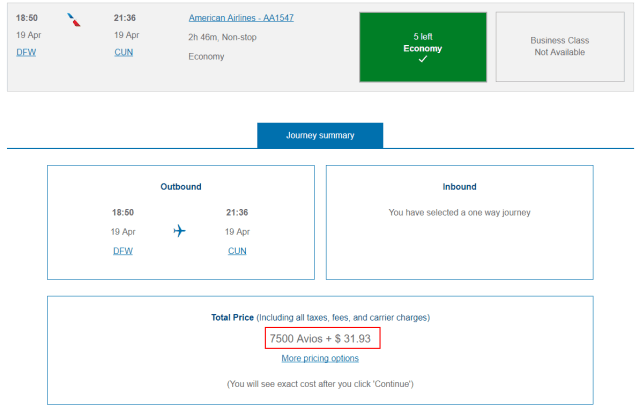Image resolution: width=640 pixels, height=410 pixels.
Task: Click the American Airlines logo icon
Action: (x=75, y=19)
